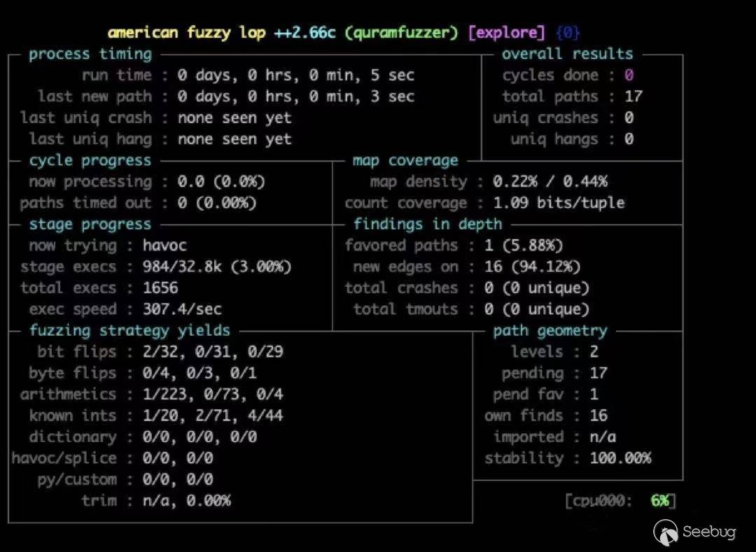Click the green '6%' CPU usage value

pos(660,501)
